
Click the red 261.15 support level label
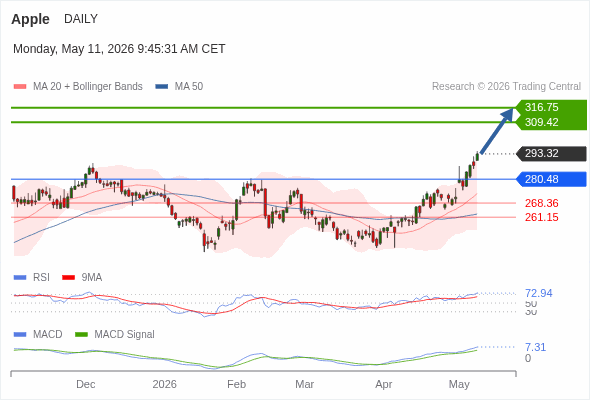541,217
